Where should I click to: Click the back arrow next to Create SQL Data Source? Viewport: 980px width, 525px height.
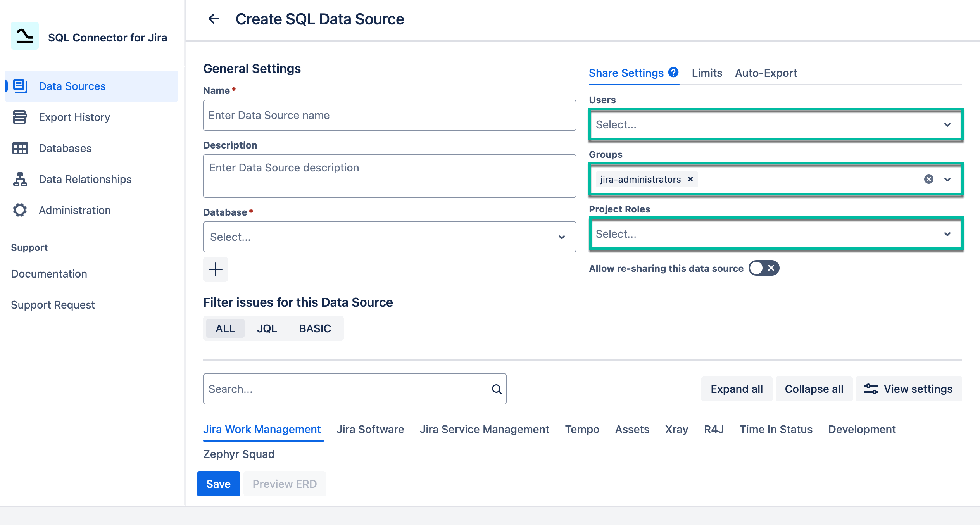[214, 19]
